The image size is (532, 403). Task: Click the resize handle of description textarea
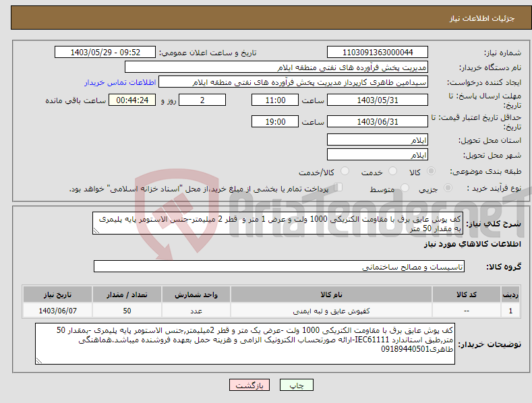tap(96, 230)
